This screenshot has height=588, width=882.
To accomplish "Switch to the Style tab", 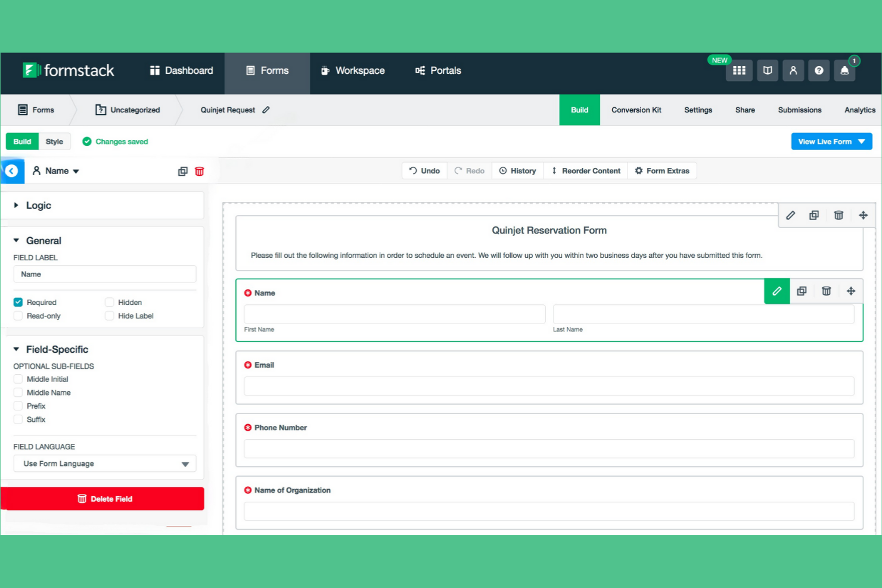I will click(55, 141).
